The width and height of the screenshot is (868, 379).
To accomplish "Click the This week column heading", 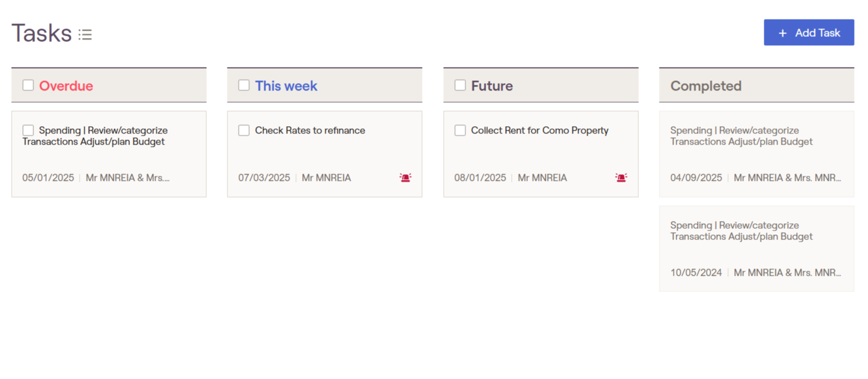I will click(x=286, y=86).
